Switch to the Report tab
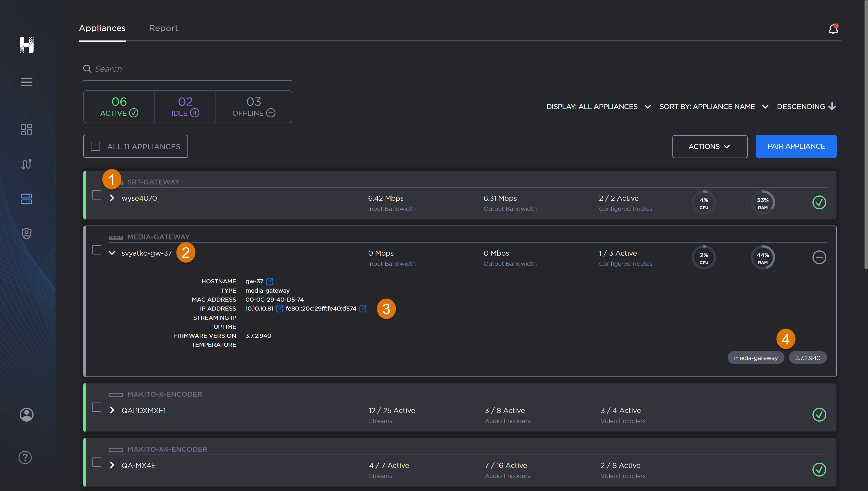The height and width of the screenshot is (491, 868). pos(163,28)
